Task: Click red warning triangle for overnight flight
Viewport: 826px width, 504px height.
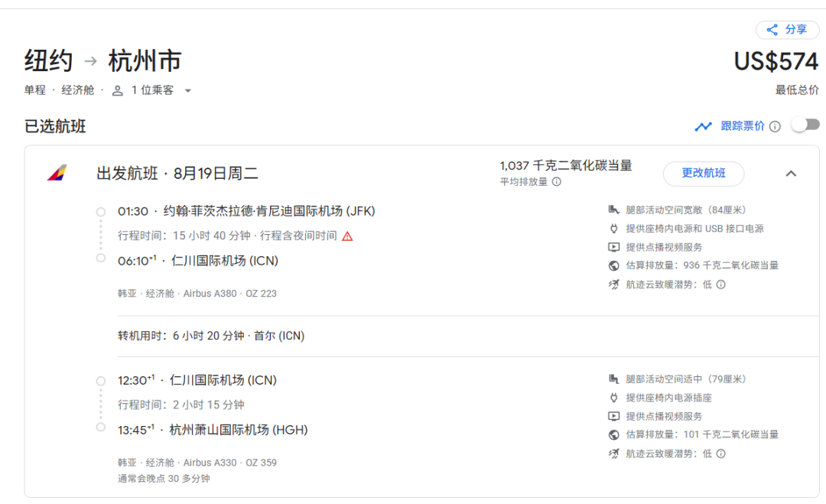Action: click(347, 236)
